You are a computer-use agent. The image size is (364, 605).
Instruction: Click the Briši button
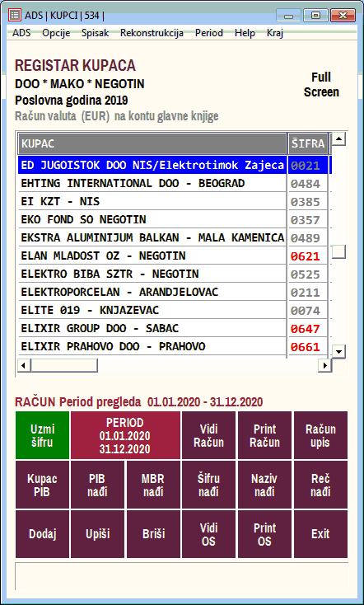(153, 534)
